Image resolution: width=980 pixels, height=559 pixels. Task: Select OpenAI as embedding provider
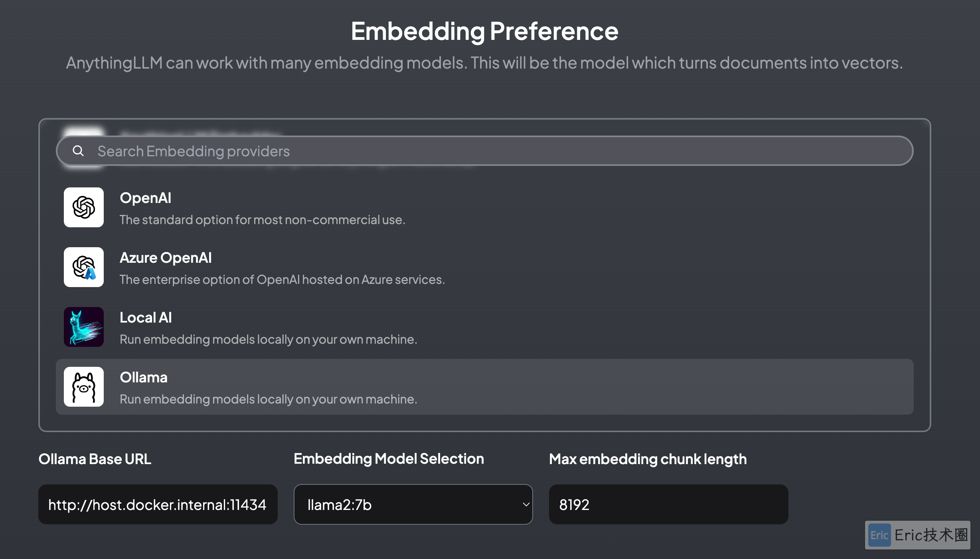pos(485,207)
